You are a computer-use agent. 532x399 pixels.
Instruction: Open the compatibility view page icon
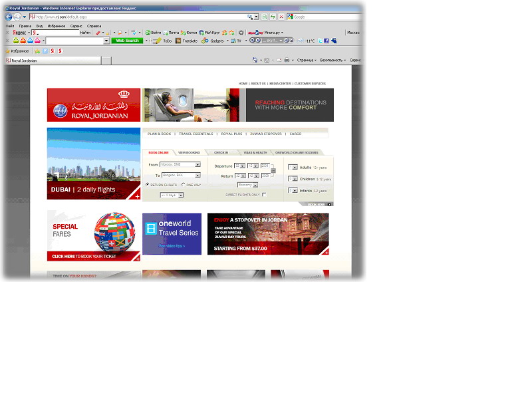[x=264, y=17]
